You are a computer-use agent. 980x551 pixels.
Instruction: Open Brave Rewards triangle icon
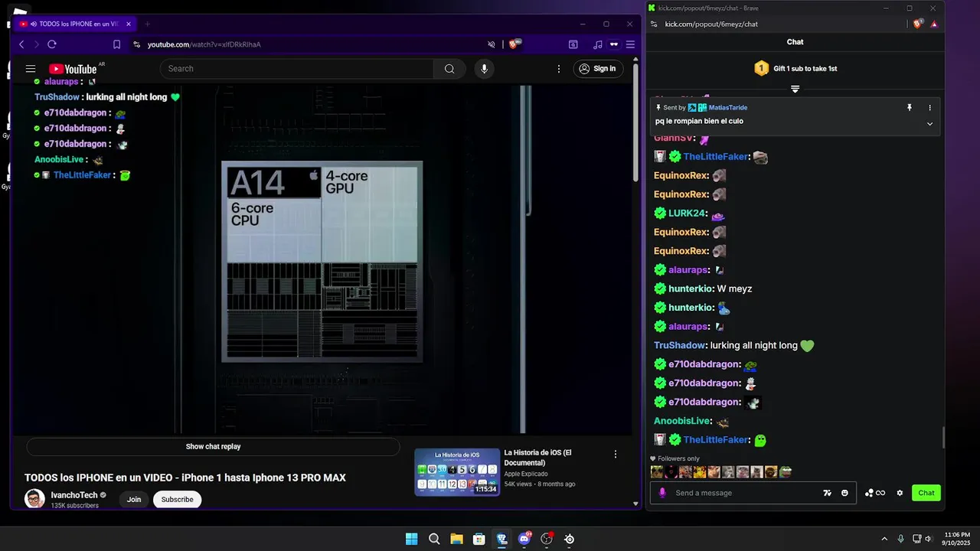(934, 24)
